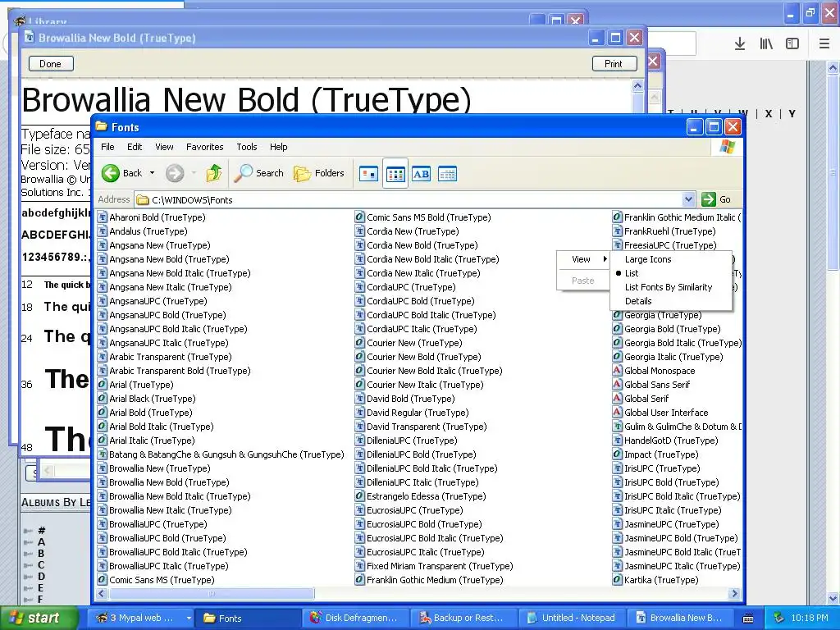Click the Global Monospace red A icon

click(617, 371)
